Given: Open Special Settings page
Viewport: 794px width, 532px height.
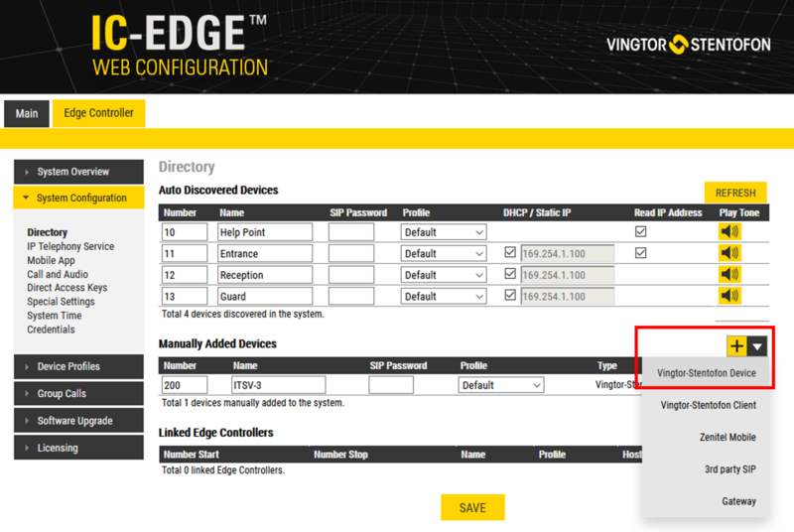Looking at the screenshot, I should (61, 301).
